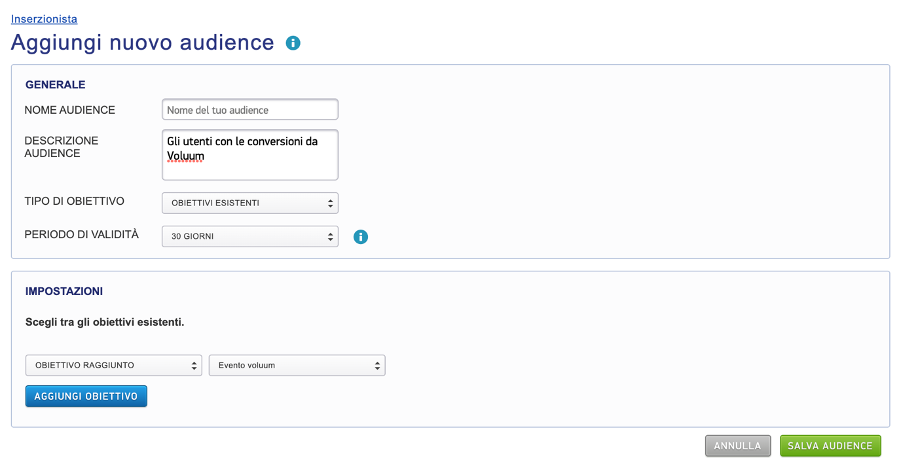Image resolution: width=904 pixels, height=472 pixels.
Task: Click the Periodo di validità label
Action: [x=81, y=235]
